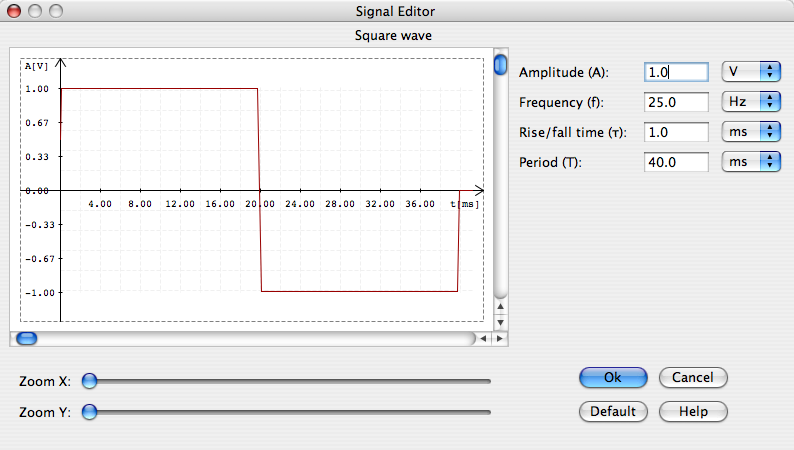Viewport: 794px width, 450px height.
Task: Click the Rise/fall time value field
Action: (x=676, y=132)
